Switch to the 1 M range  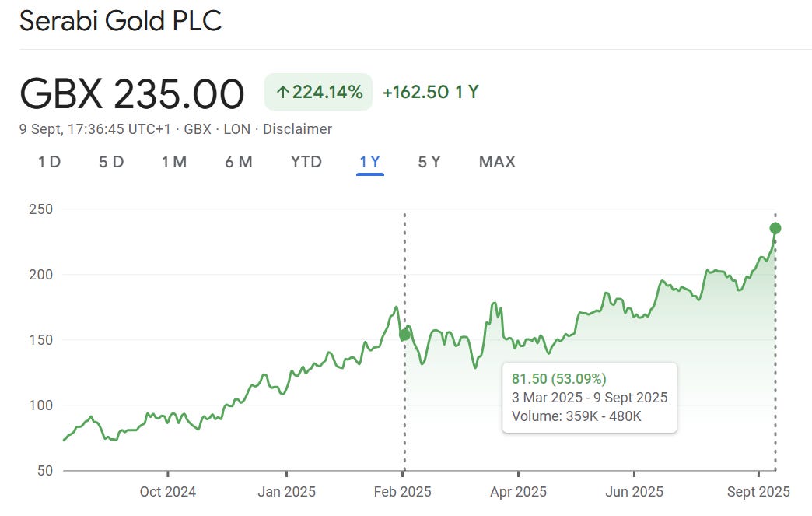click(174, 162)
